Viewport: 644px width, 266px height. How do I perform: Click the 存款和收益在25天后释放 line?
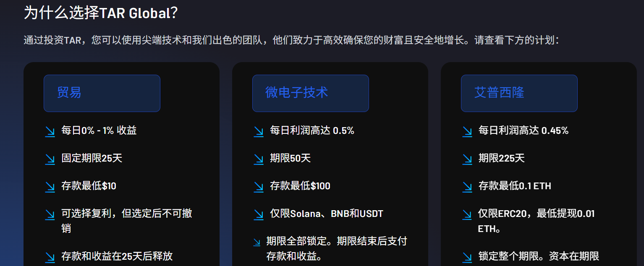pyautogui.click(x=117, y=256)
